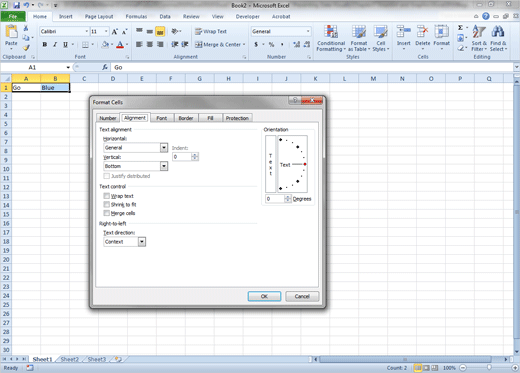Screen dimensions: 520x373
Task: Open the Text direction Context dropdown
Action: click(x=142, y=242)
